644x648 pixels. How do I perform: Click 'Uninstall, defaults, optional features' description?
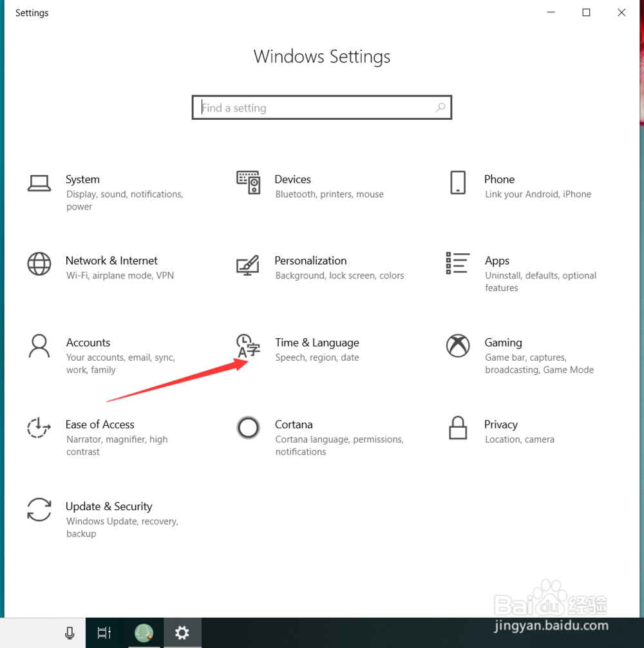pyautogui.click(x=540, y=281)
